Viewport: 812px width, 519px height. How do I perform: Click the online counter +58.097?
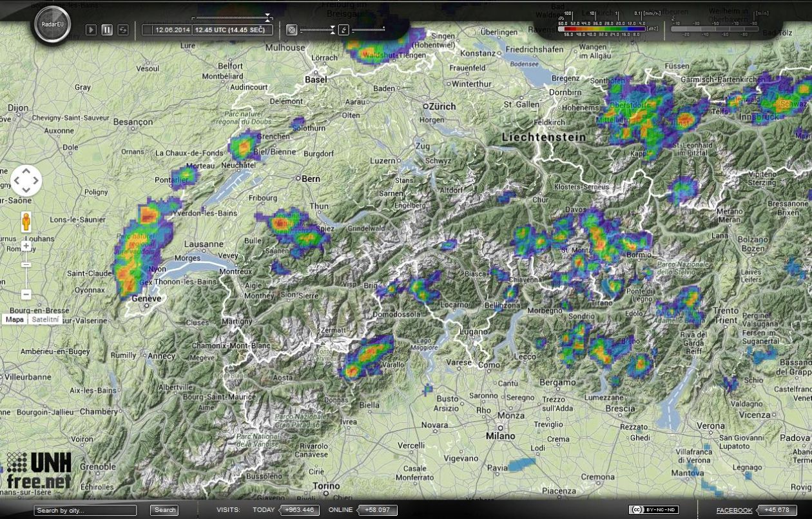[x=376, y=510]
